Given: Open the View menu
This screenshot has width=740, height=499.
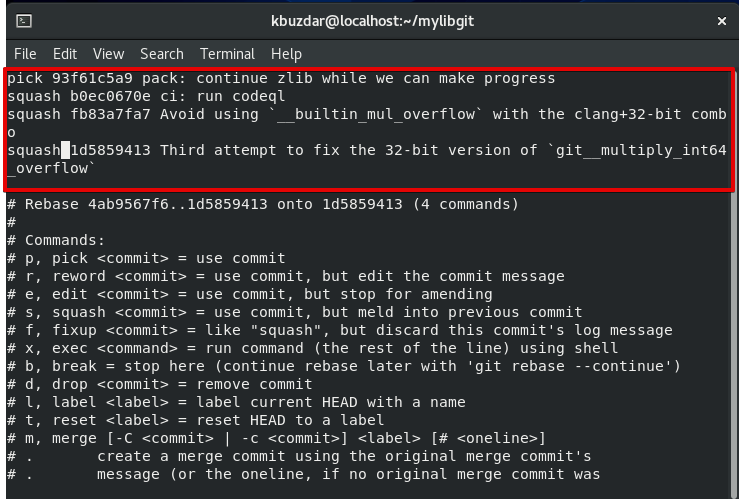Looking at the screenshot, I should [x=108, y=54].
